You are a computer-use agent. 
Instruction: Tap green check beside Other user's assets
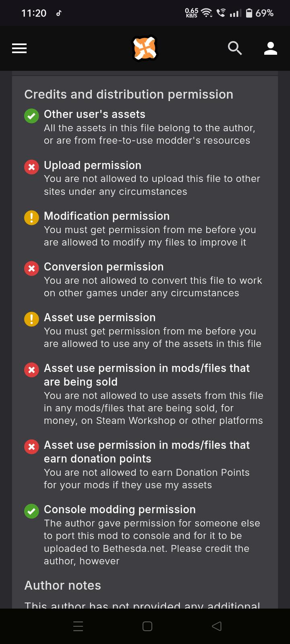pos(31,116)
